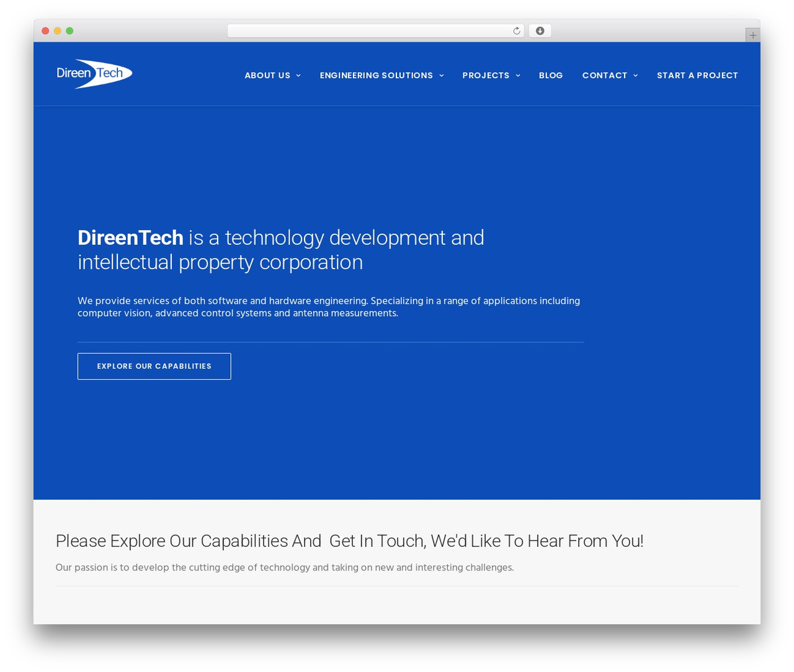Open the Engineering Solutions menu
The width and height of the screenshot is (794, 672).
(377, 76)
